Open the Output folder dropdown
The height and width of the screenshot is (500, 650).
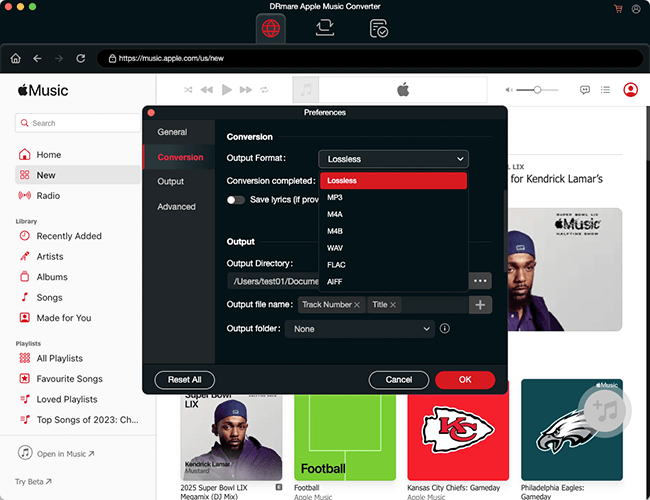tap(360, 329)
